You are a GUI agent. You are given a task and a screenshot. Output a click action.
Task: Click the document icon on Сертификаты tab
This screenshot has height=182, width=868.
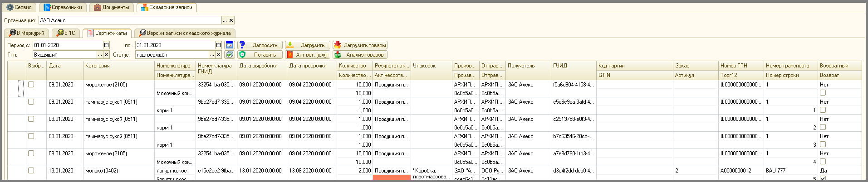pyautogui.click(x=91, y=33)
